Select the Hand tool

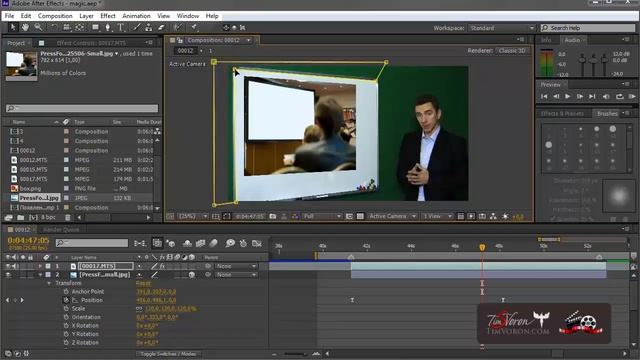coord(25,27)
